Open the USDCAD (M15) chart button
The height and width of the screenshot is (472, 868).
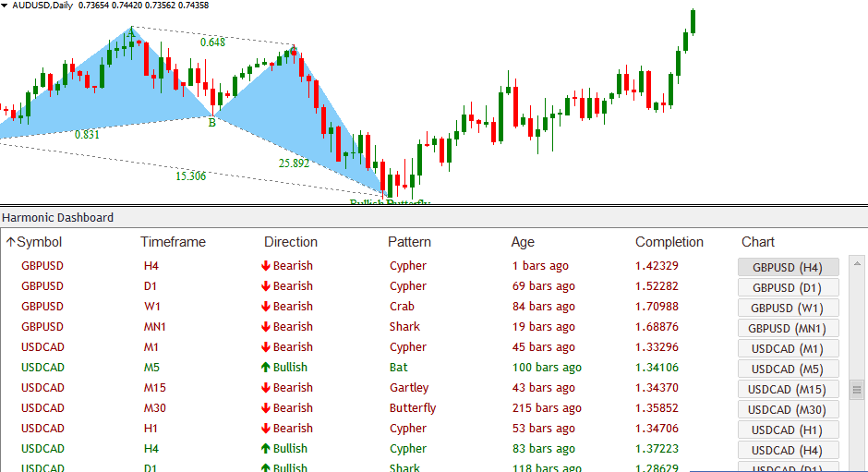[788, 389]
